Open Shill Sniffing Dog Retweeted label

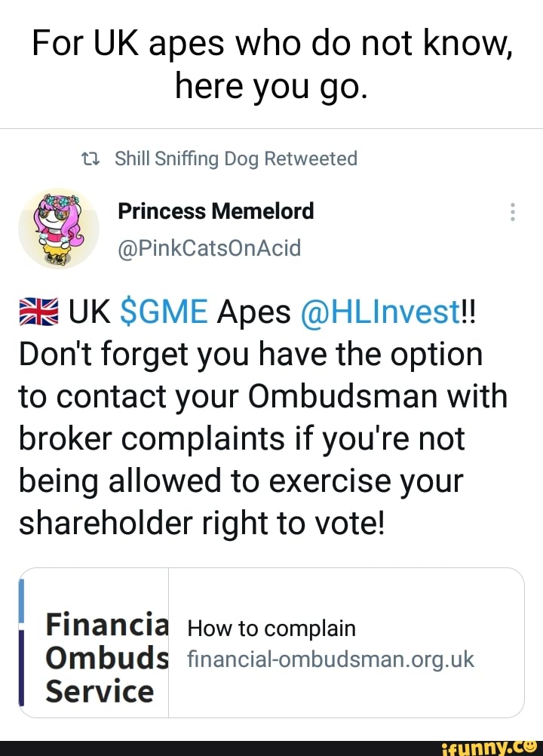pyautogui.click(x=236, y=159)
